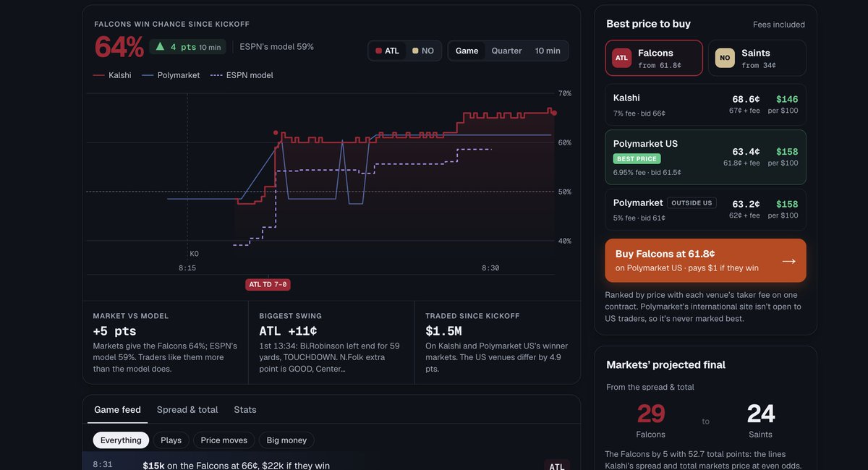Select Saints in Best price to buy

click(x=757, y=58)
